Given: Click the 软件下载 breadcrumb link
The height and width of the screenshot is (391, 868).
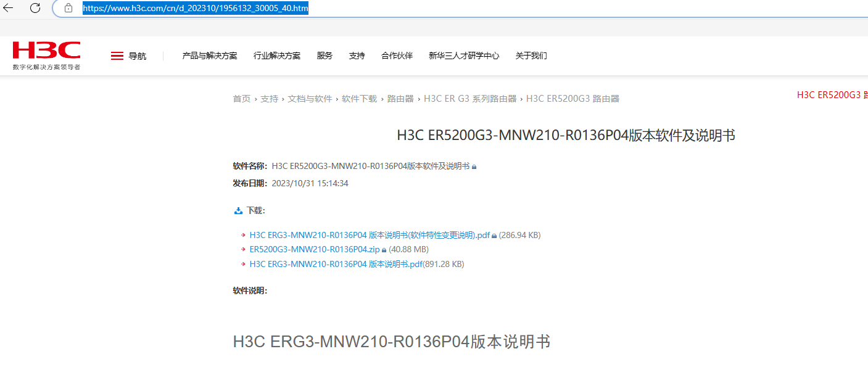Looking at the screenshot, I should [x=360, y=99].
